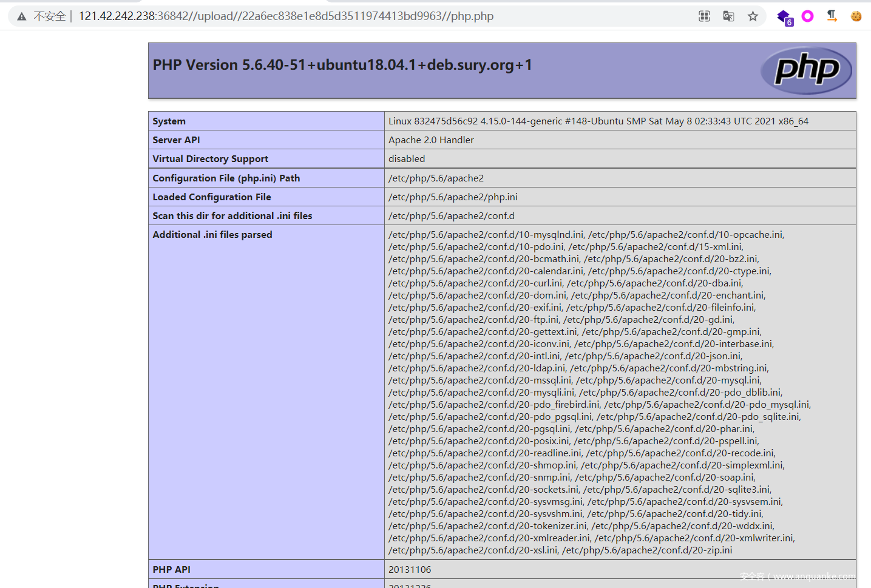The image size is (871, 588).
Task: Click the Server API label
Action: tap(176, 140)
